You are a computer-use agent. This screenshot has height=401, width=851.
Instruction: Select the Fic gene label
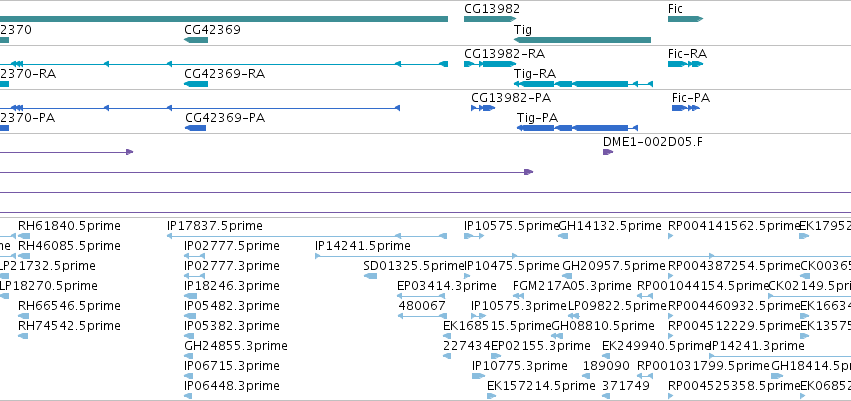[675, 9]
